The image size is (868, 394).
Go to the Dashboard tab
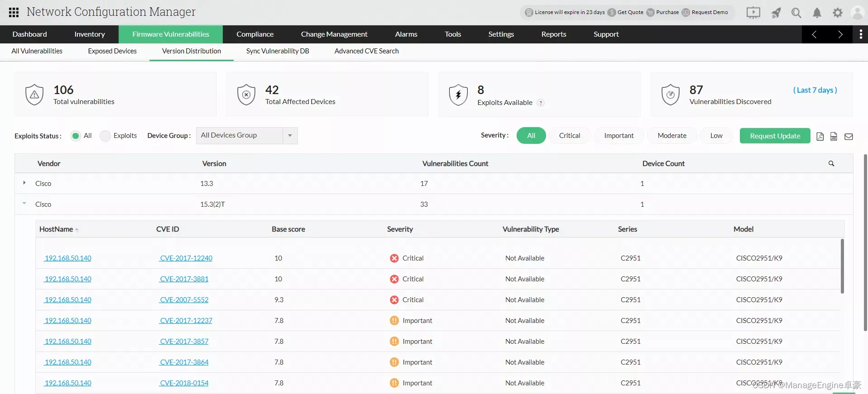pos(30,34)
